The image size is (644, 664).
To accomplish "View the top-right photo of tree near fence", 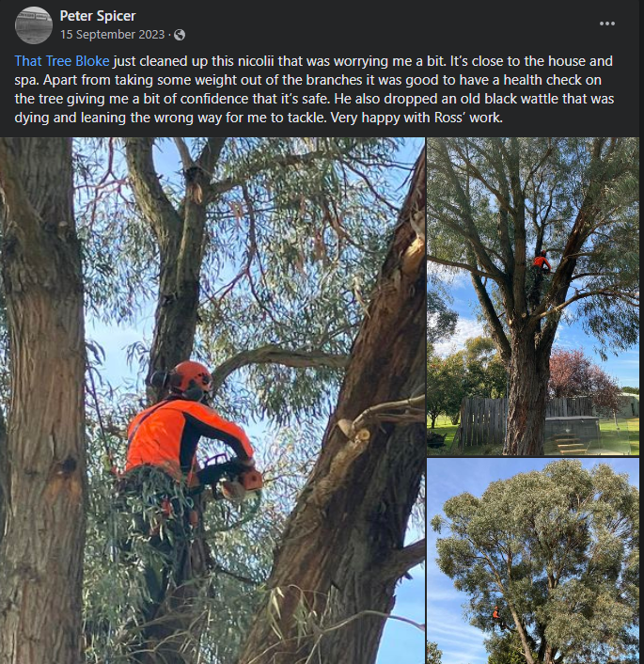I will click(533, 296).
